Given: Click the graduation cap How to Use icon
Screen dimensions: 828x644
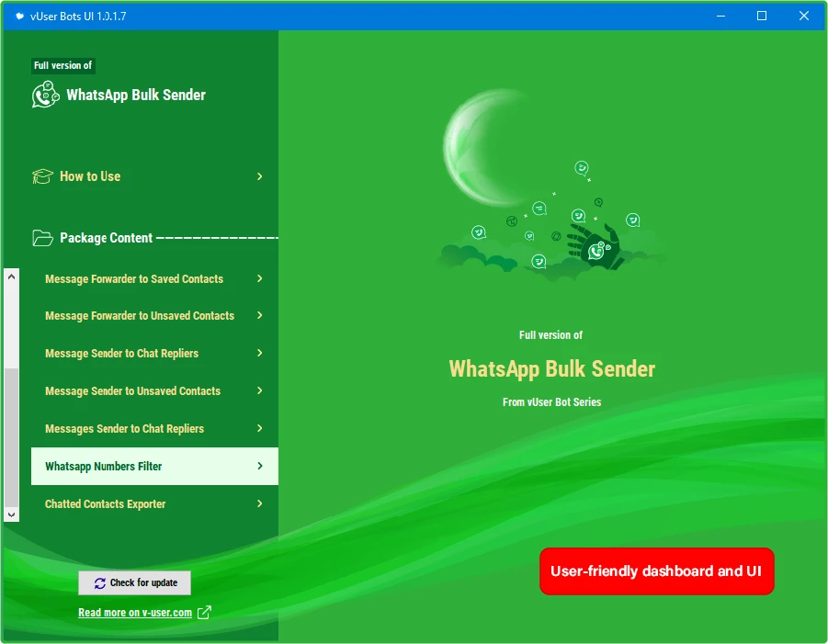Looking at the screenshot, I should coord(42,176).
